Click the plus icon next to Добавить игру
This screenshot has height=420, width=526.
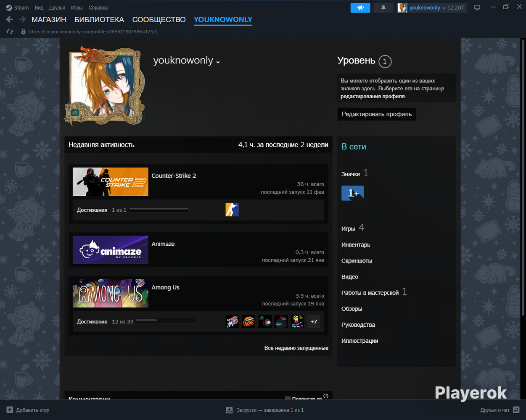(10, 410)
